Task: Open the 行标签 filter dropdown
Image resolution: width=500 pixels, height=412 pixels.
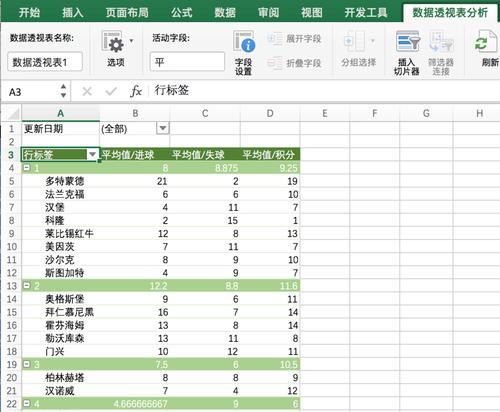Action: click(92, 154)
